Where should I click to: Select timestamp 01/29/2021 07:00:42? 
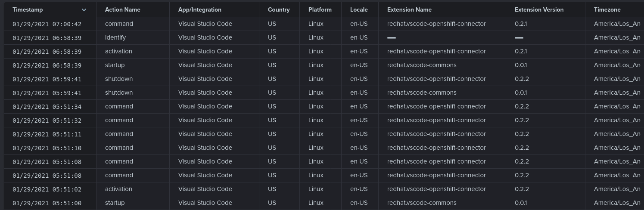47,24
